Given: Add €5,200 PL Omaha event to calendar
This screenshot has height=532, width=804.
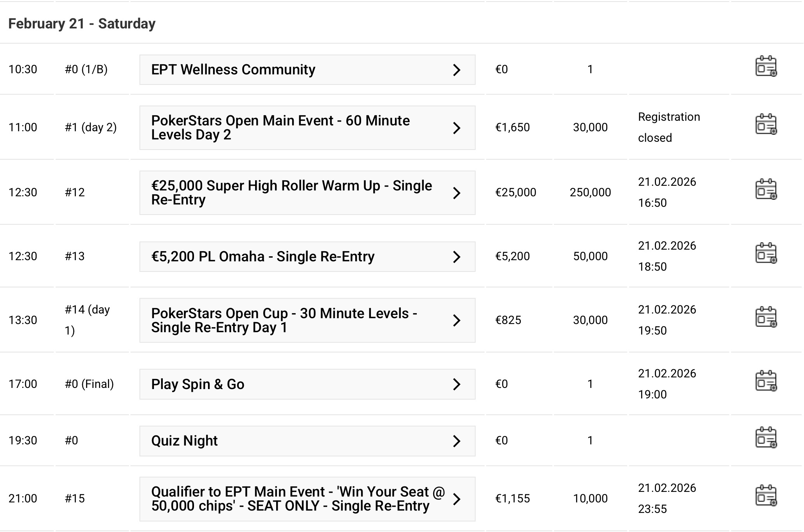Looking at the screenshot, I should [x=766, y=254].
